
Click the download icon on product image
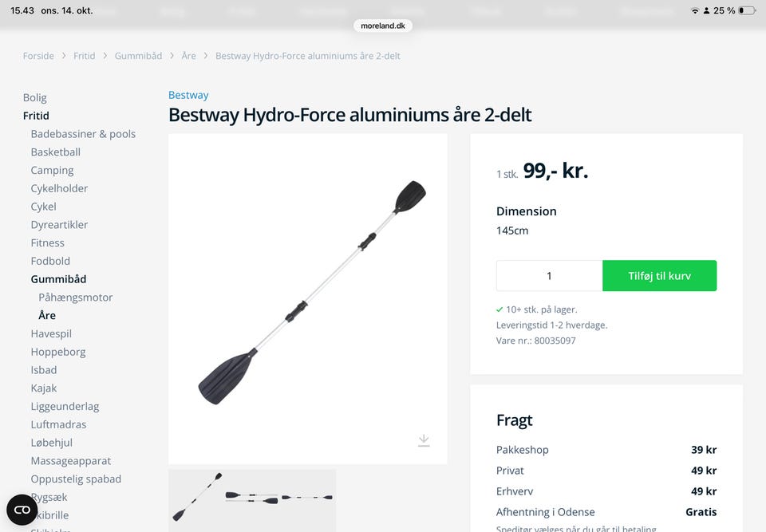coord(424,440)
